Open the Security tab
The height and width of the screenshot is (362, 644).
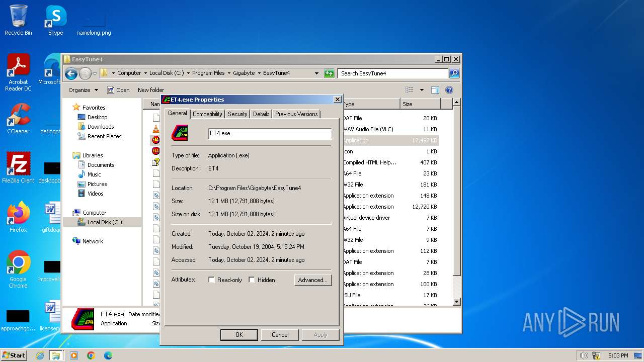(237, 114)
